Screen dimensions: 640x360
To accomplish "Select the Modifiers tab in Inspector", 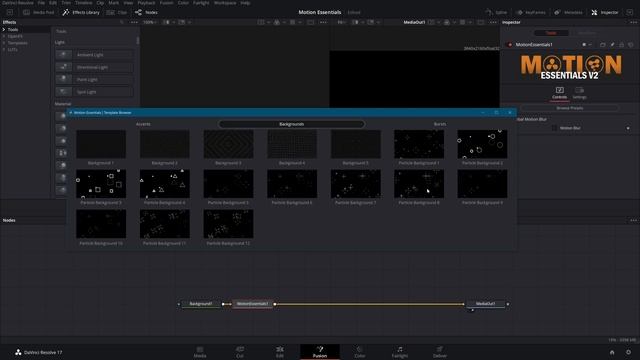I will point(587,33).
